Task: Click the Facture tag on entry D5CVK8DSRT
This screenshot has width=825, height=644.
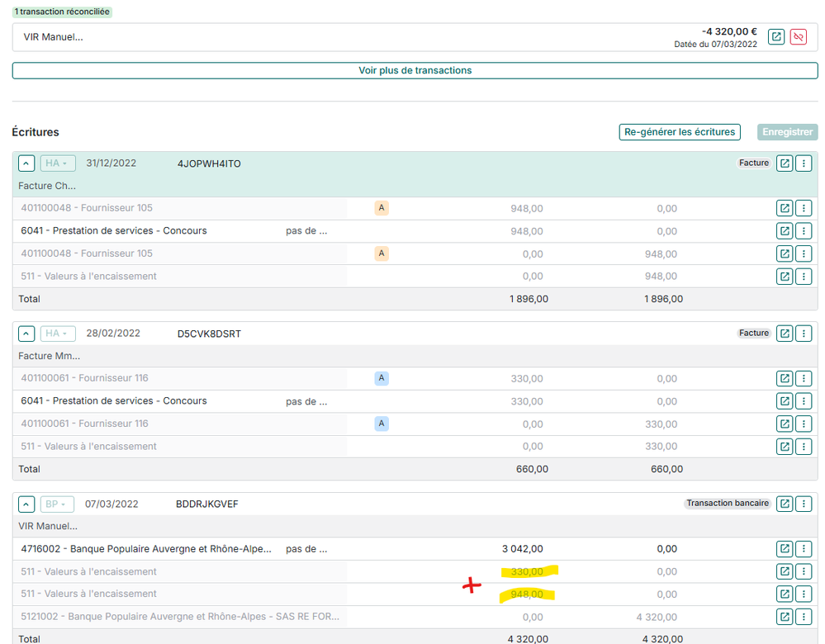Action: point(753,334)
